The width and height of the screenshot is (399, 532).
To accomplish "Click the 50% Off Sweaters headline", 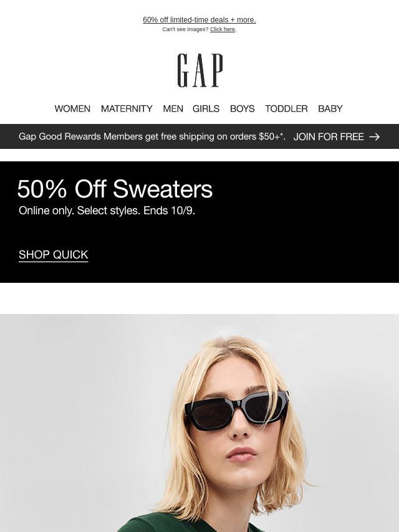I will pos(115,189).
